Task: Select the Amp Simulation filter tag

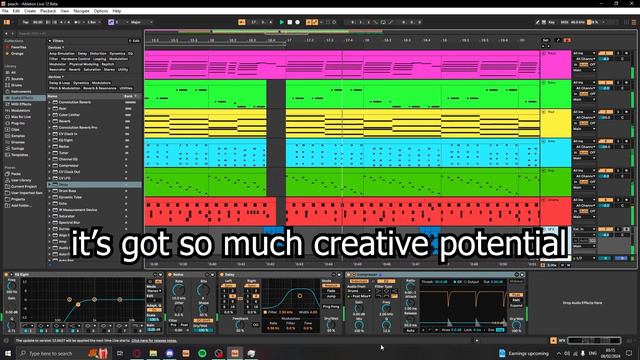Action: 62,53
